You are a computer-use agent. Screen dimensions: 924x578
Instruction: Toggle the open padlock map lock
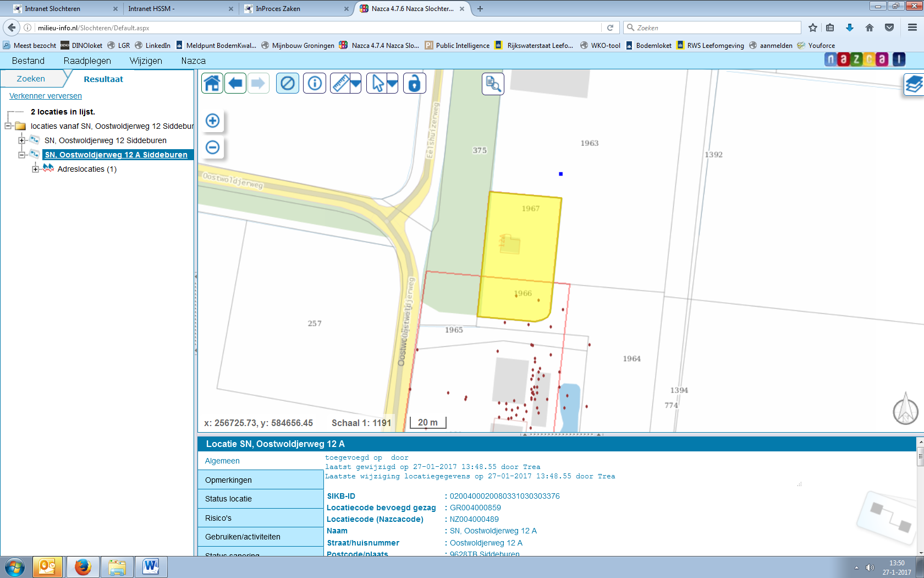[415, 83]
